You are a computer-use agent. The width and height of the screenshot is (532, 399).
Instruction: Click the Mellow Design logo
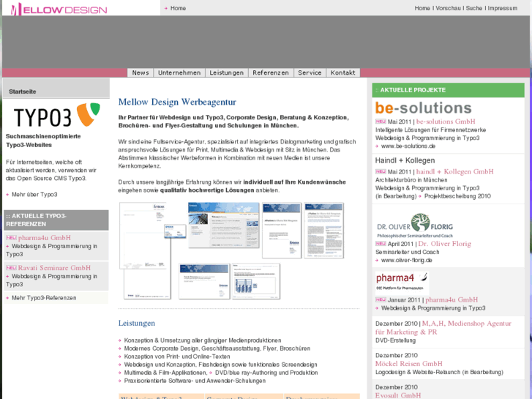pos(59,10)
